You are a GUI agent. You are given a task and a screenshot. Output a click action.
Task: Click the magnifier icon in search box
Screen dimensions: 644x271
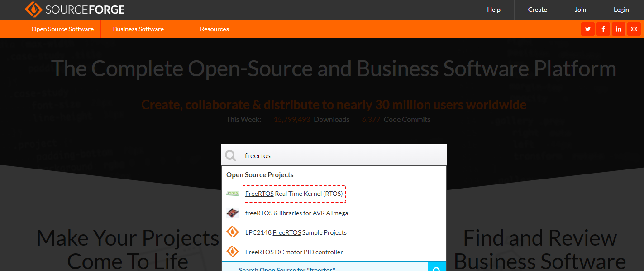tap(231, 156)
